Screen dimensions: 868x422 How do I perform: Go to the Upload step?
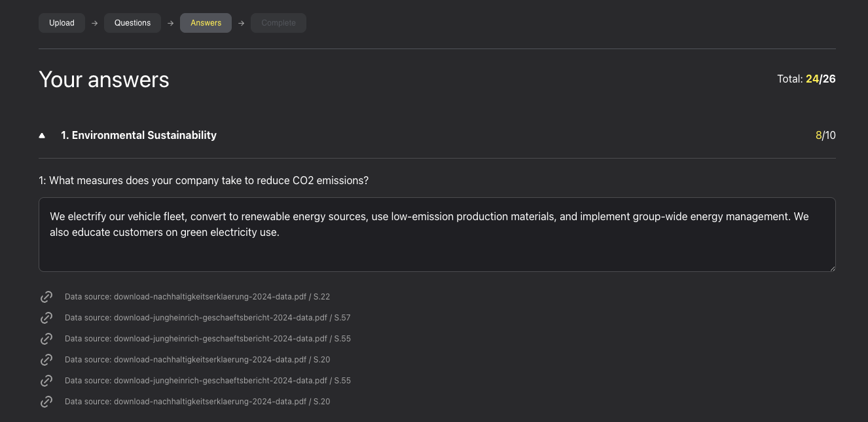coord(62,23)
